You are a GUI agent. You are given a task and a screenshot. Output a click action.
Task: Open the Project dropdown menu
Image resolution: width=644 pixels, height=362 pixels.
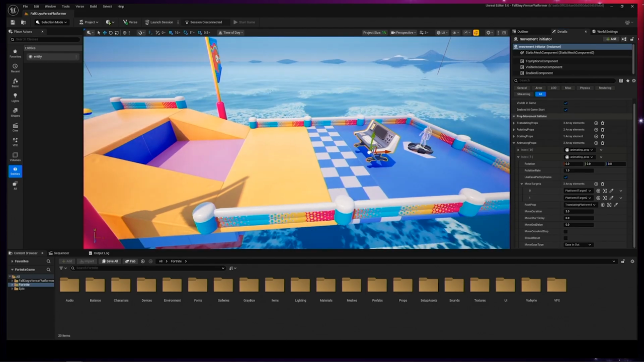coord(88,22)
